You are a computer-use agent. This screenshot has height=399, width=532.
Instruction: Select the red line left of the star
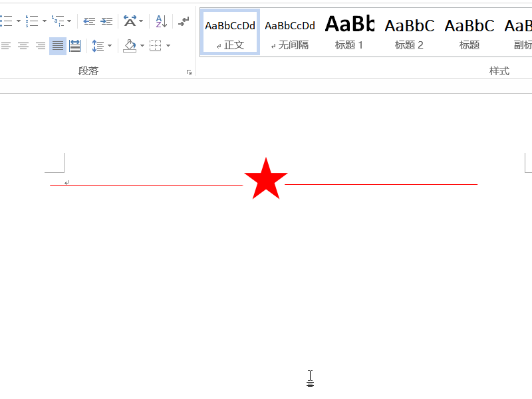(x=146, y=186)
